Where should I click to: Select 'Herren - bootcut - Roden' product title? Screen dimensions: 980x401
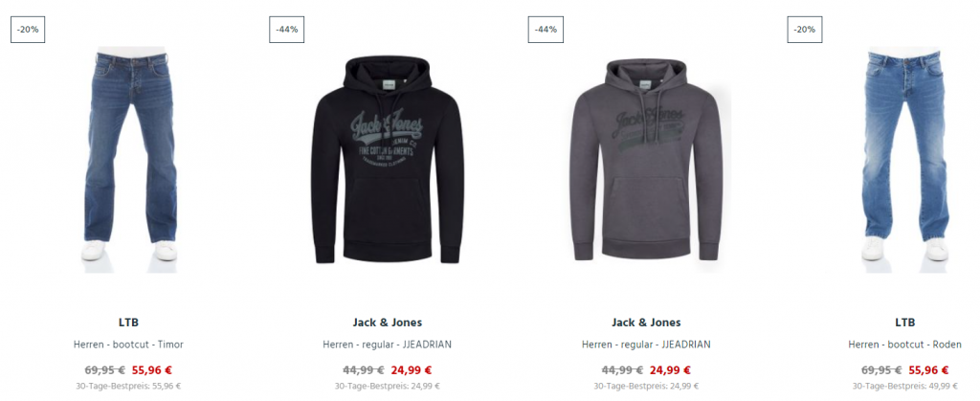point(904,345)
